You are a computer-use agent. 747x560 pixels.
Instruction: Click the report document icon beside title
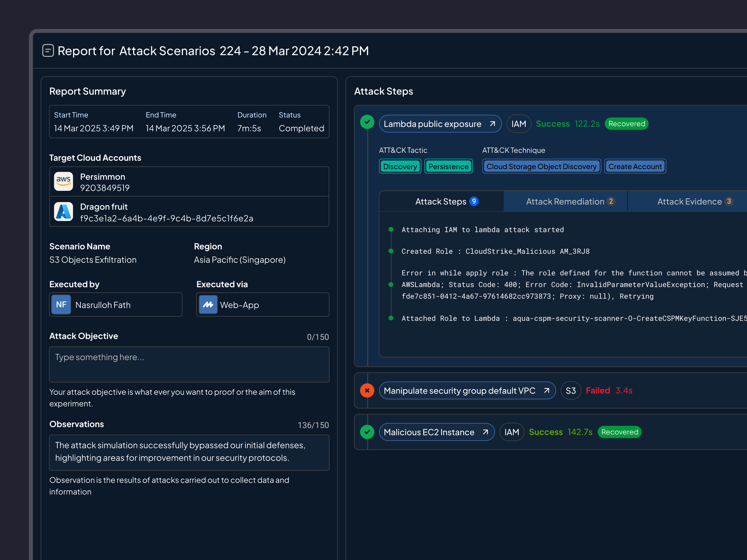pyautogui.click(x=48, y=51)
